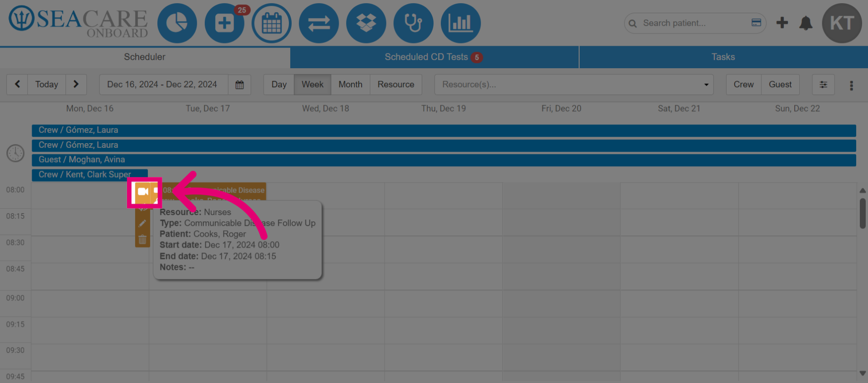Open the dashboard pie chart icon
868x383 pixels.
pyautogui.click(x=177, y=23)
